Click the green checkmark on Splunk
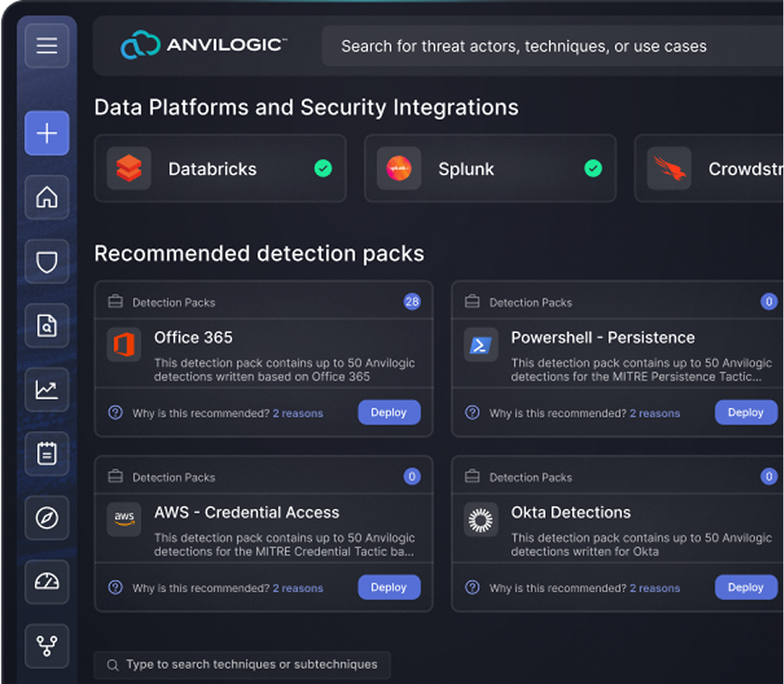 (593, 168)
